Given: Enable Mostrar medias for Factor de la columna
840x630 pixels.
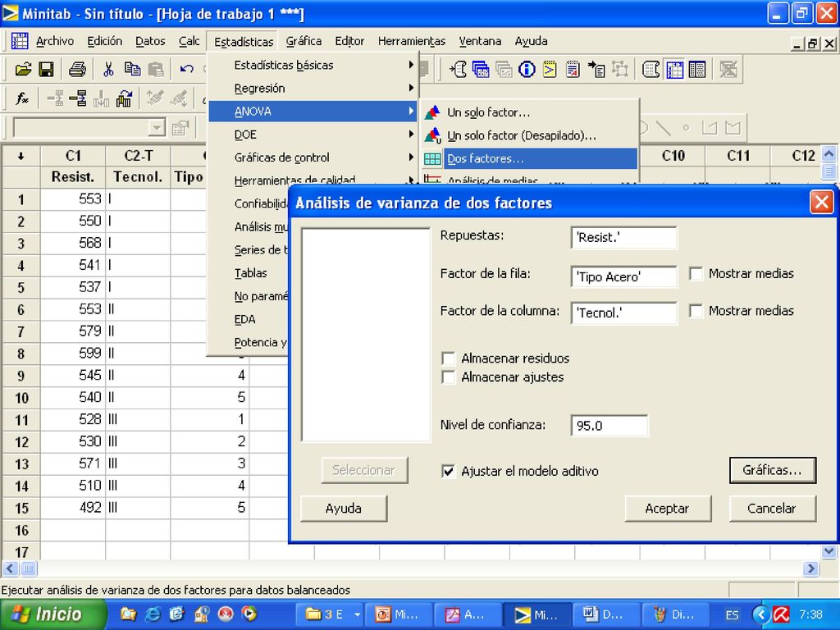Looking at the screenshot, I should [x=696, y=311].
